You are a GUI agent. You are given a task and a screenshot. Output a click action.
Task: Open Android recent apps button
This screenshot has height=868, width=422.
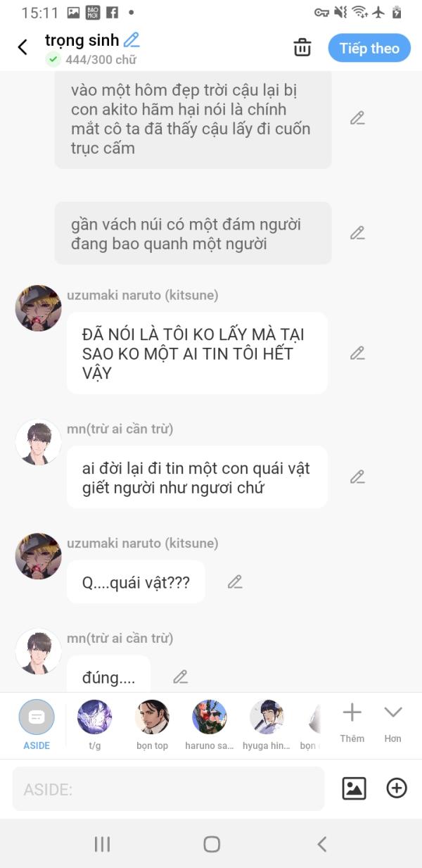(x=102, y=844)
